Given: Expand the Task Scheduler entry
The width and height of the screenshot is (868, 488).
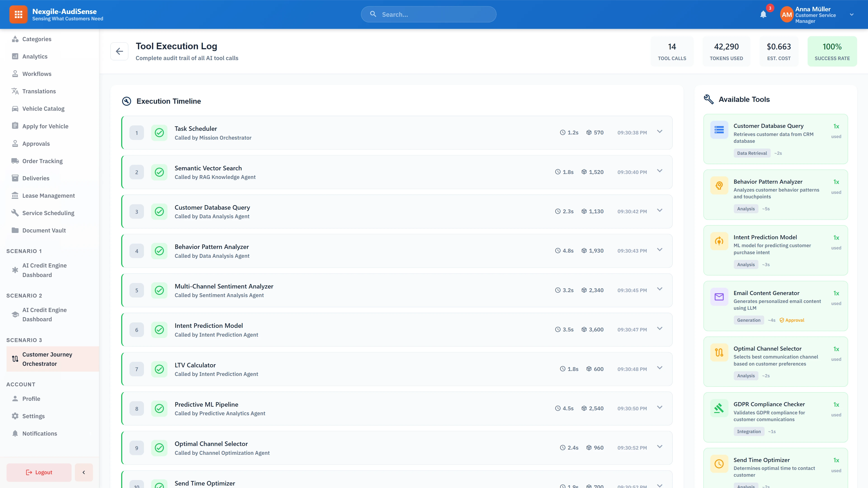Looking at the screenshot, I should (659, 132).
